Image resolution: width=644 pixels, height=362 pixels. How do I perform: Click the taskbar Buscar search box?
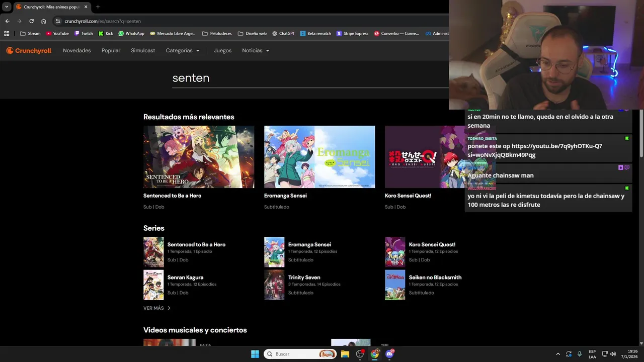300,354
